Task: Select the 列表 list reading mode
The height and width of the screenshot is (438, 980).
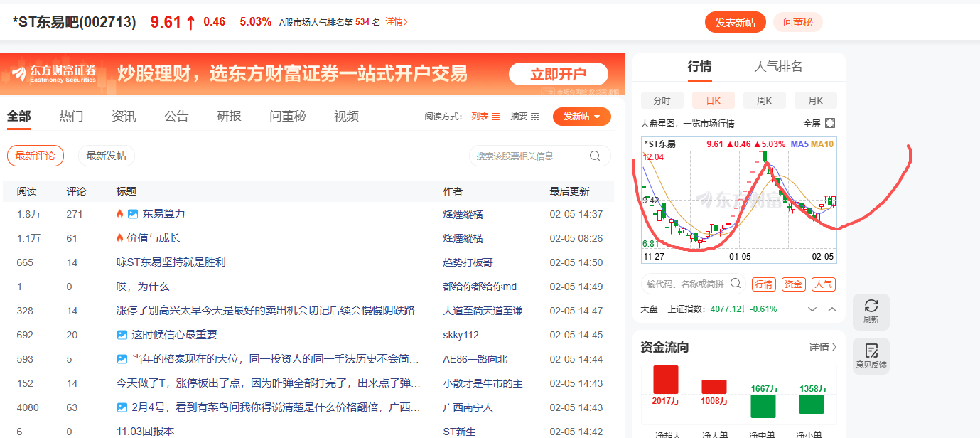Action: (485, 117)
